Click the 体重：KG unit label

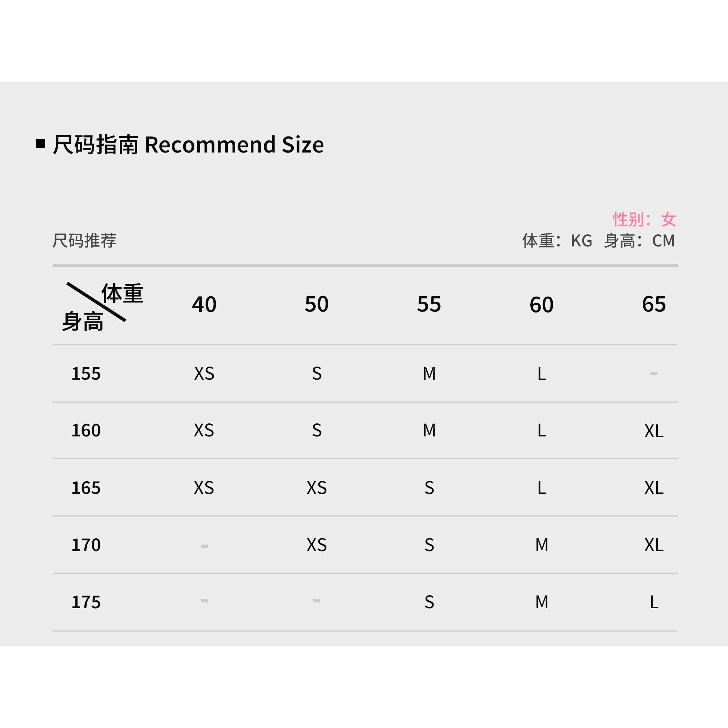coord(557,241)
